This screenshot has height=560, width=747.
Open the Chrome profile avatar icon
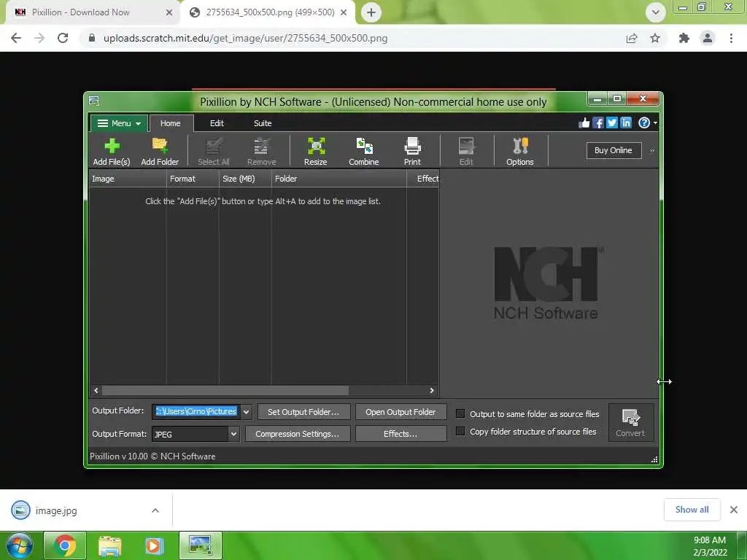708,38
